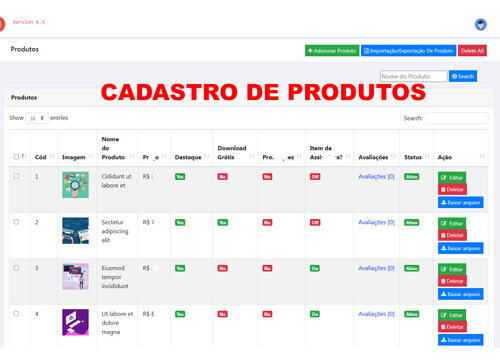Click Editar for product 4
The height and width of the screenshot is (364, 500).
(x=452, y=315)
